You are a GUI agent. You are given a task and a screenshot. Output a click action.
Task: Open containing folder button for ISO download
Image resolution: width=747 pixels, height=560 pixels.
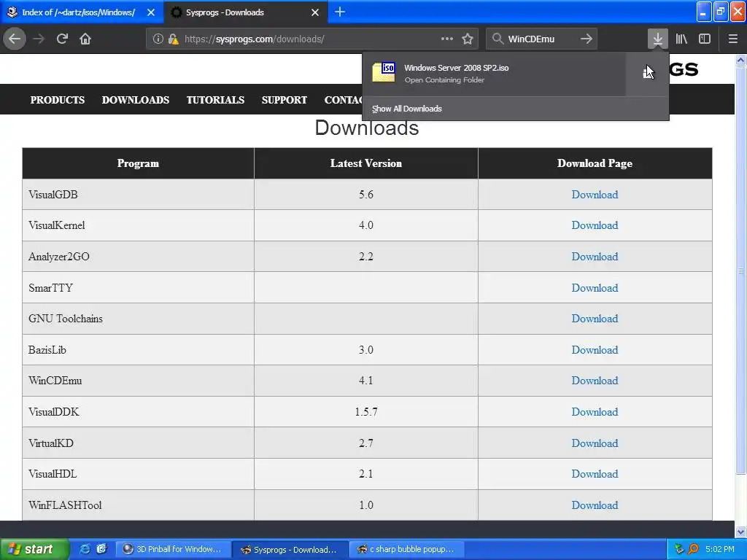tap(648, 74)
